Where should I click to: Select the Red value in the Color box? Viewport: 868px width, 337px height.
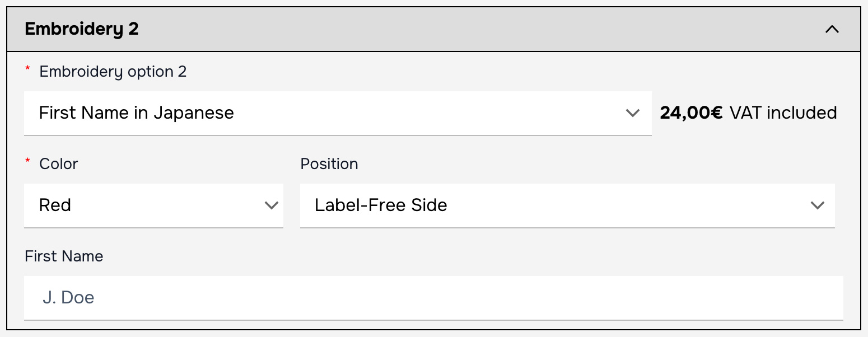(x=55, y=205)
